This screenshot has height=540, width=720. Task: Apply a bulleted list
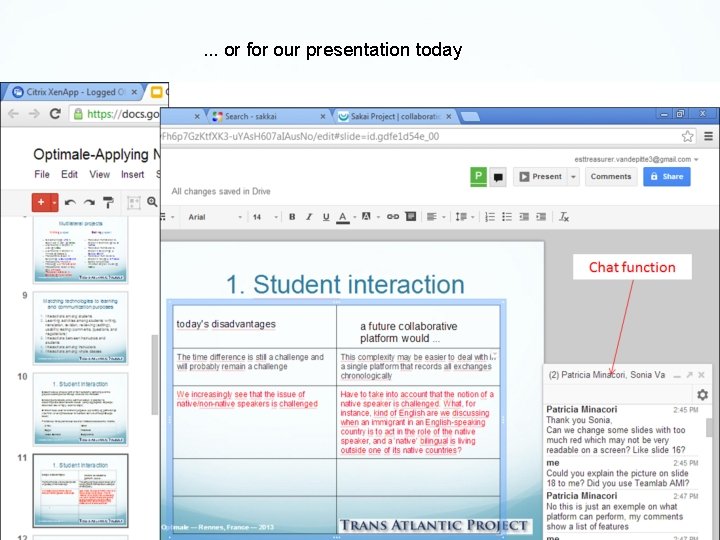[x=507, y=217]
